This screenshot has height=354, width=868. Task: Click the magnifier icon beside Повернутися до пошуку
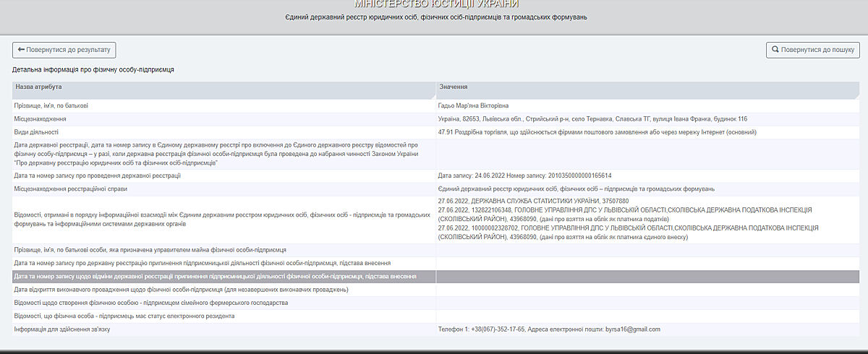(775, 50)
